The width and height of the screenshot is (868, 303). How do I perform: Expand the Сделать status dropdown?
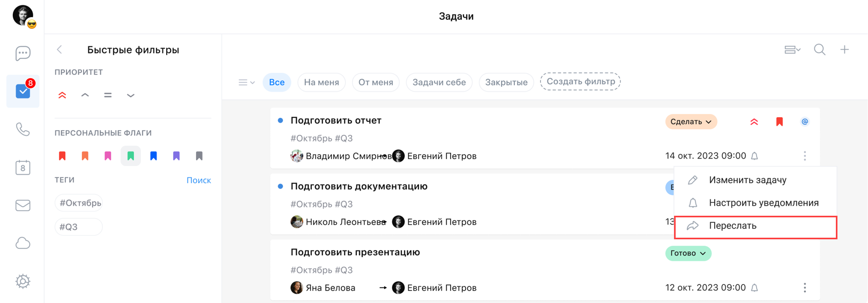[x=691, y=122]
